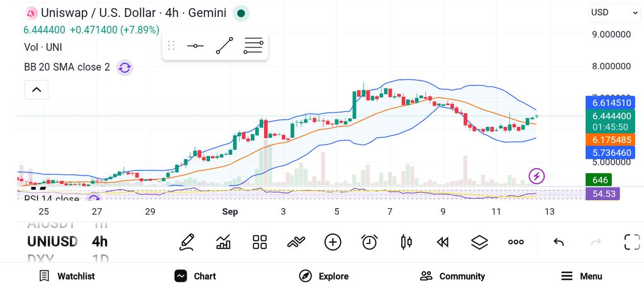
Task: Open the more options three-dots menu
Action: [x=516, y=242]
